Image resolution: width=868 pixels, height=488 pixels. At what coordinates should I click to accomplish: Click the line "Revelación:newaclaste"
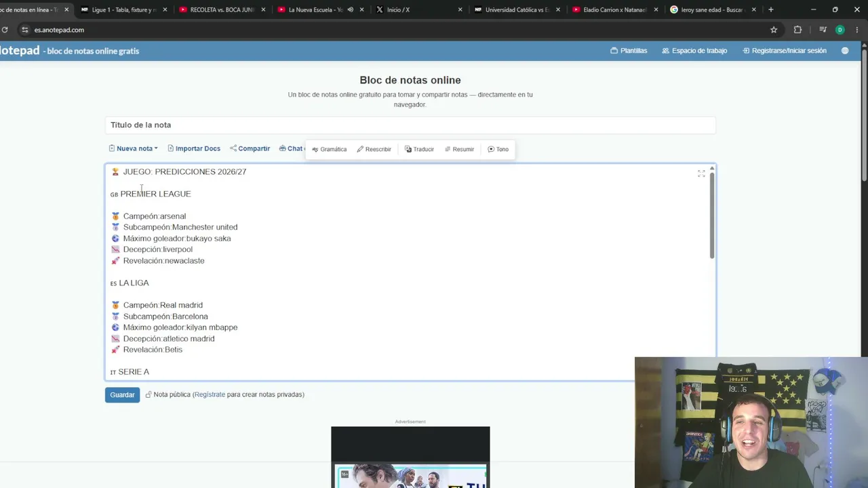pos(157,261)
